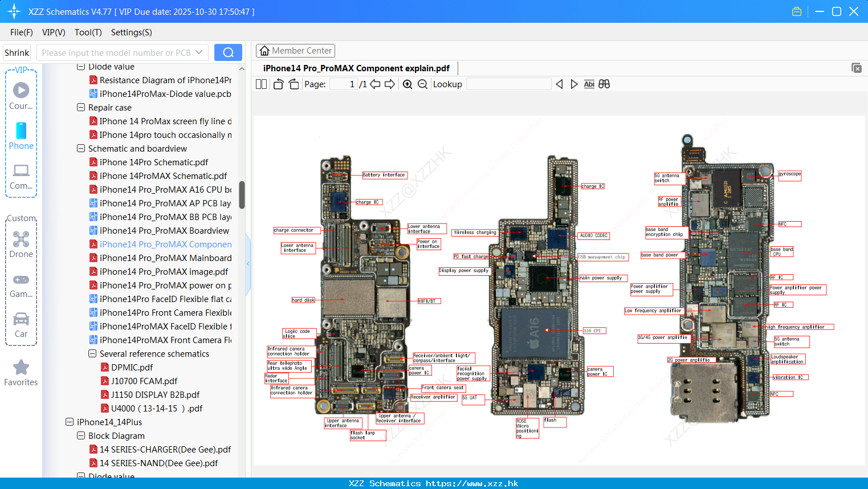Find previous lookup match triangle
Screen dimensions: 868x489
pos(559,84)
